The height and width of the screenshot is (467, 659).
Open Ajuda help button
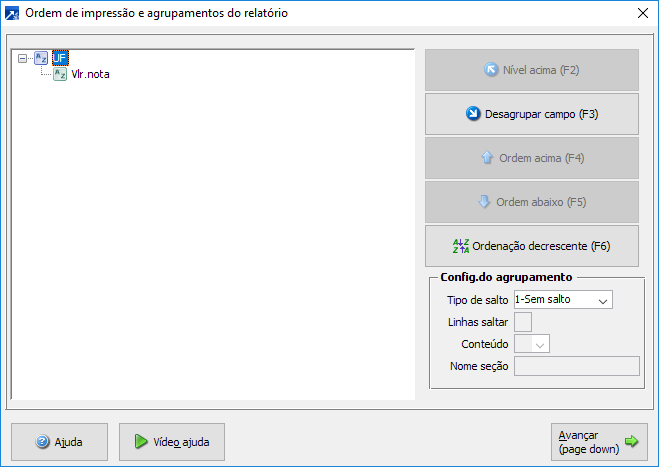(59, 442)
